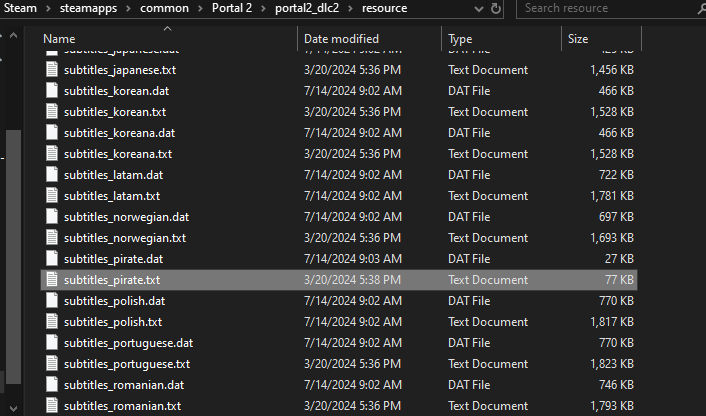
Task: Select subtitles_latam.txt file name
Action: [x=112, y=196]
